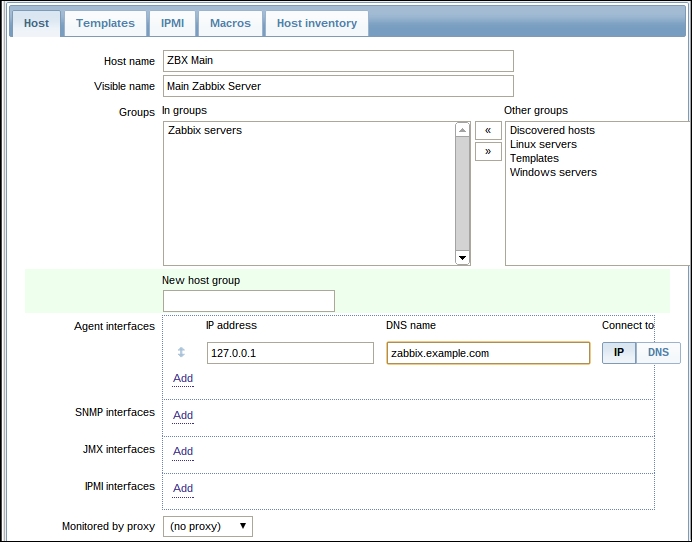The image size is (692, 542).
Task: Add a new SNMP interface
Action: point(183,415)
